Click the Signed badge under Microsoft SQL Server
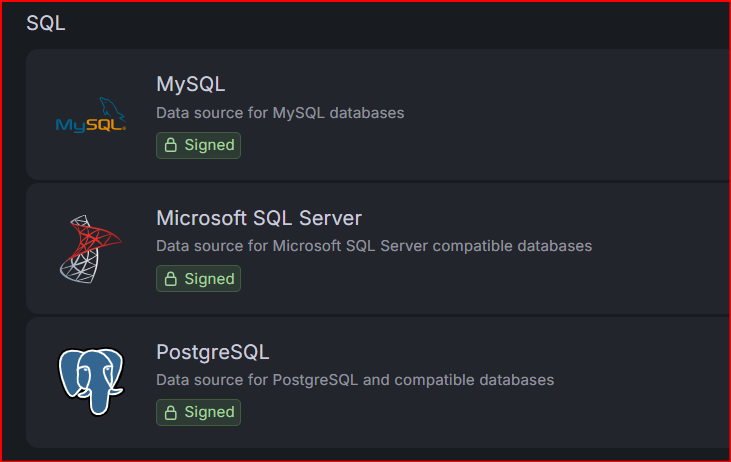 point(199,279)
